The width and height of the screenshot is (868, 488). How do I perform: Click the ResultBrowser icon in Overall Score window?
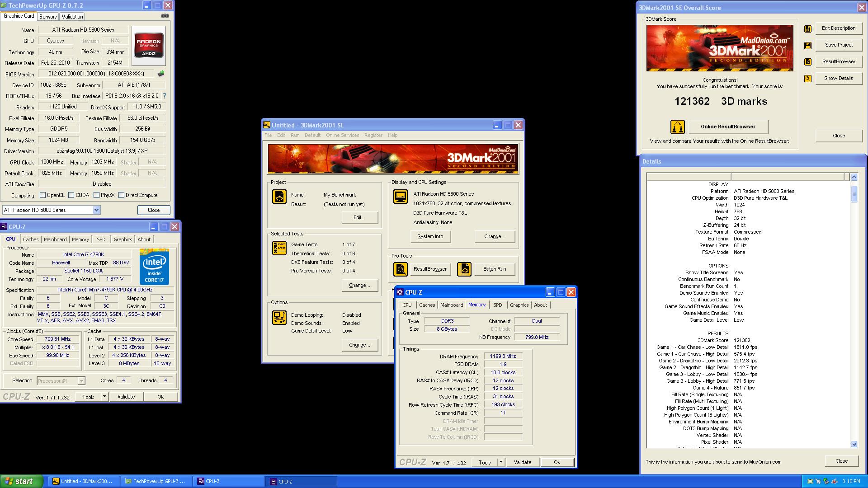pyautogui.click(x=808, y=62)
